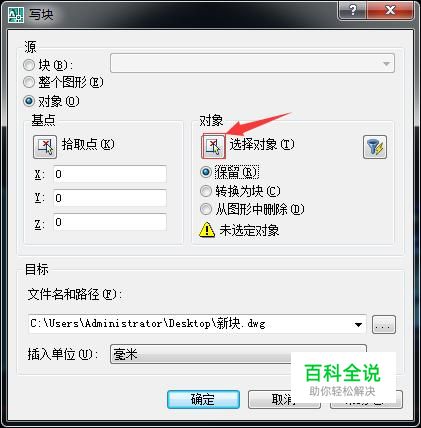Click the help question mark button

(353, 10)
